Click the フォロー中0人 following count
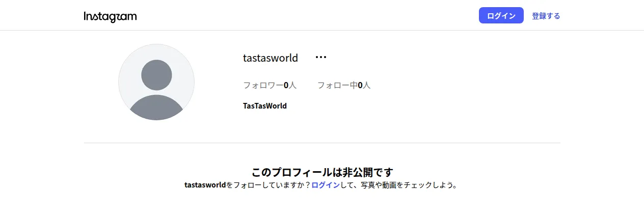The height and width of the screenshot is (214, 644). (x=344, y=85)
